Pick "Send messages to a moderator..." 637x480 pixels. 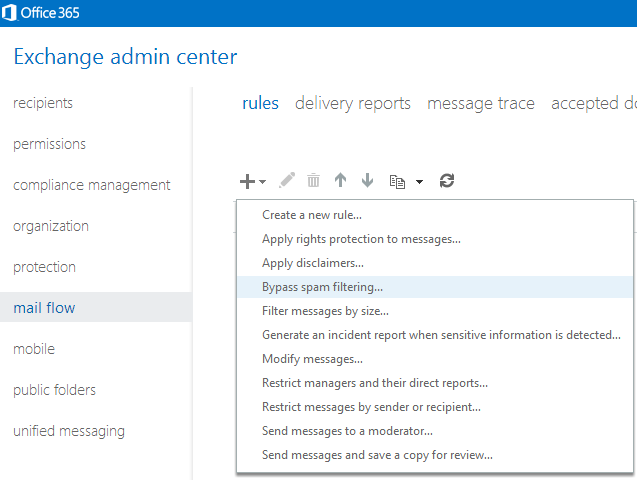(x=347, y=431)
